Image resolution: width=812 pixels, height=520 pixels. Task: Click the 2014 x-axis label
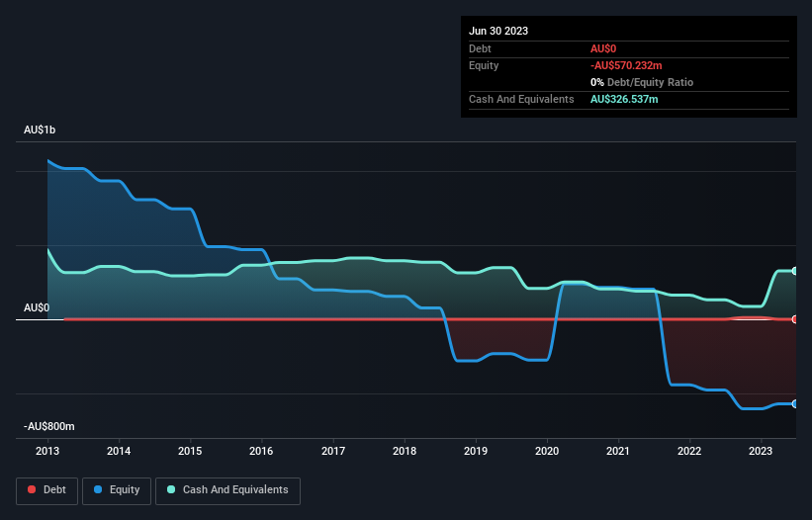(x=119, y=451)
